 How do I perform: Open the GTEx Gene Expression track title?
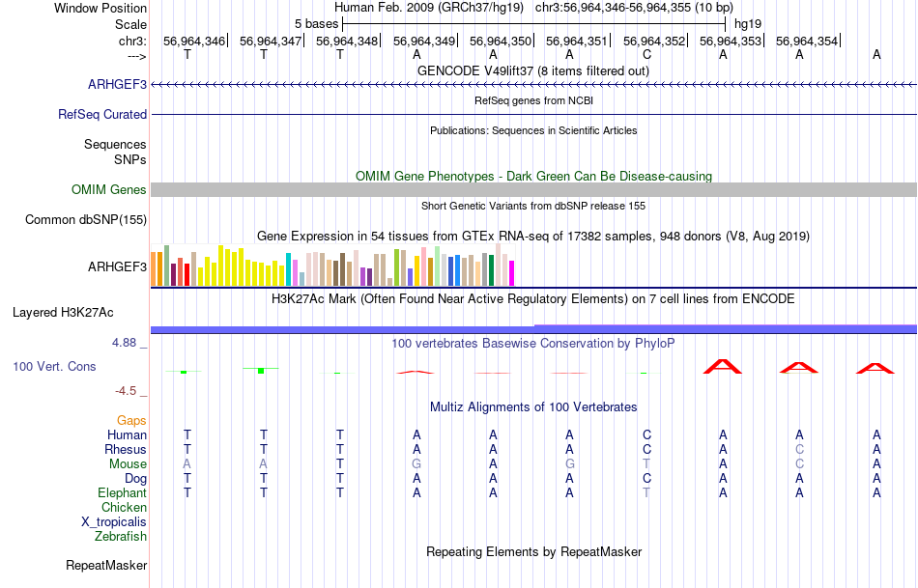(x=533, y=236)
